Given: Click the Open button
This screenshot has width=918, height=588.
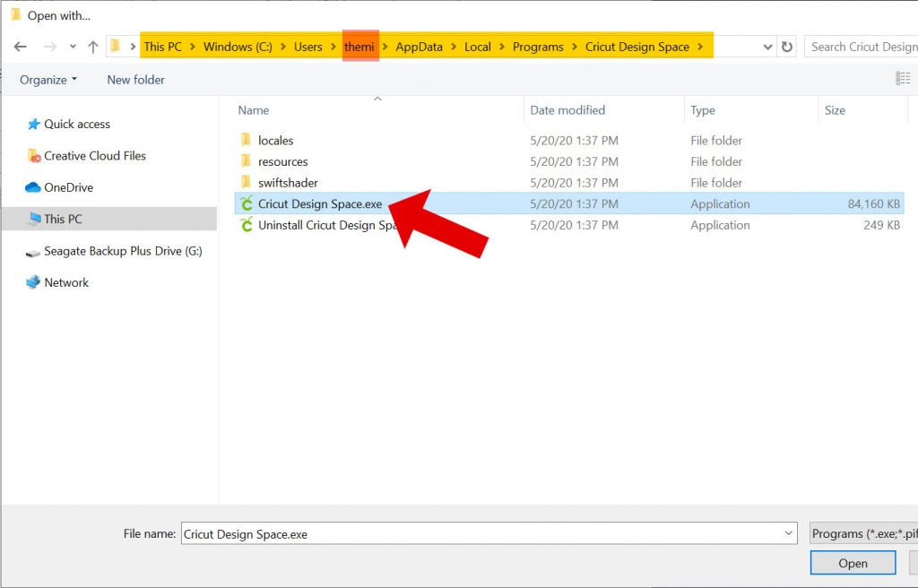Looking at the screenshot, I should [x=853, y=563].
